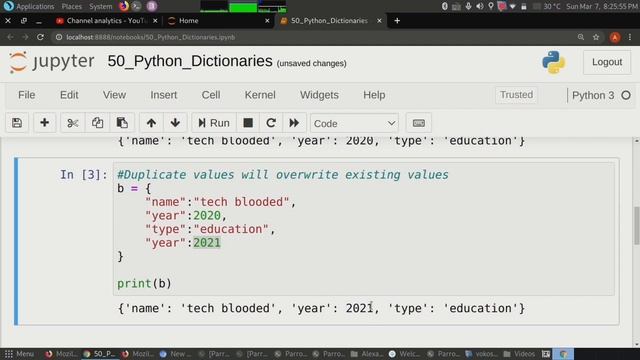Viewport: 640px width, 360px height.
Task: Click the Logout button
Action: (x=607, y=62)
